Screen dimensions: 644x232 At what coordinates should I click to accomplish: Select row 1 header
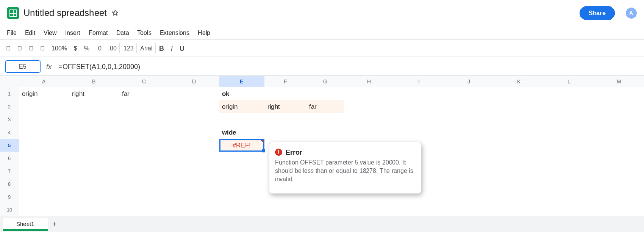pyautogui.click(x=9, y=94)
